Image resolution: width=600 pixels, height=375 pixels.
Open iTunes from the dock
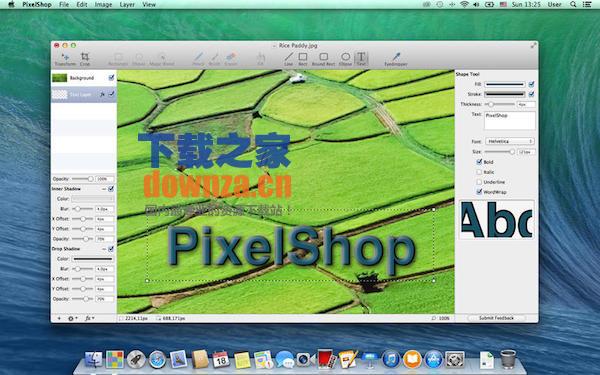click(x=391, y=360)
